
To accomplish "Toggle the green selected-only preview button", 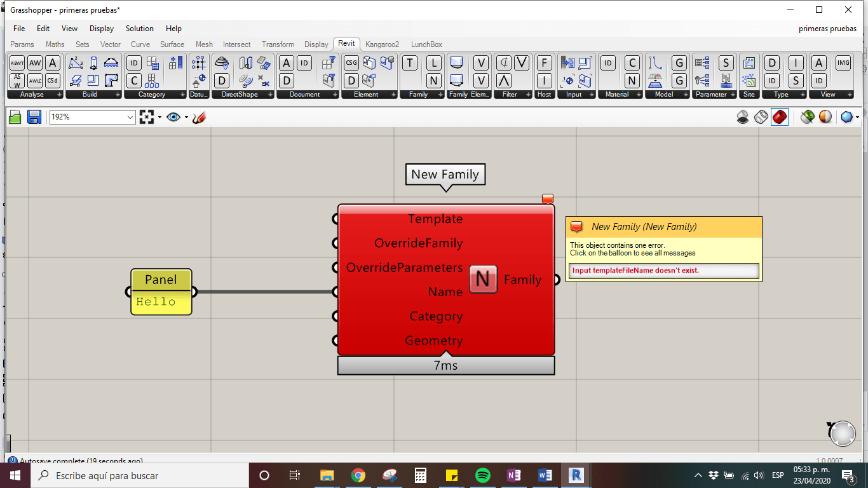I will coord(808,117).
